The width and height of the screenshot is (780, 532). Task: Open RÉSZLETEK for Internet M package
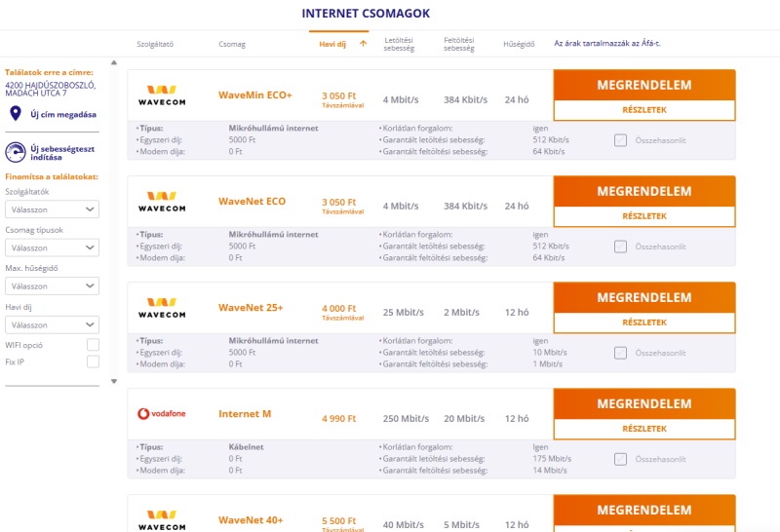pyautogui.click(x=644, y=429)
